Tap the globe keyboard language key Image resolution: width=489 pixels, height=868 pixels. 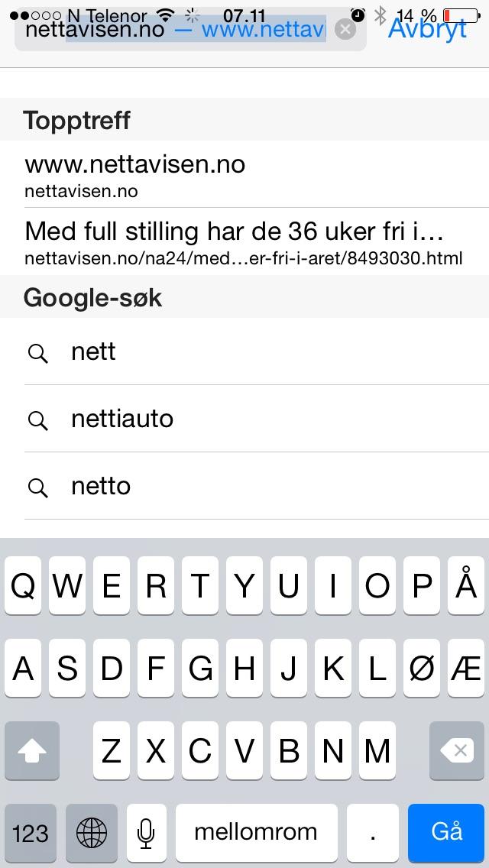tap(92, 832)
